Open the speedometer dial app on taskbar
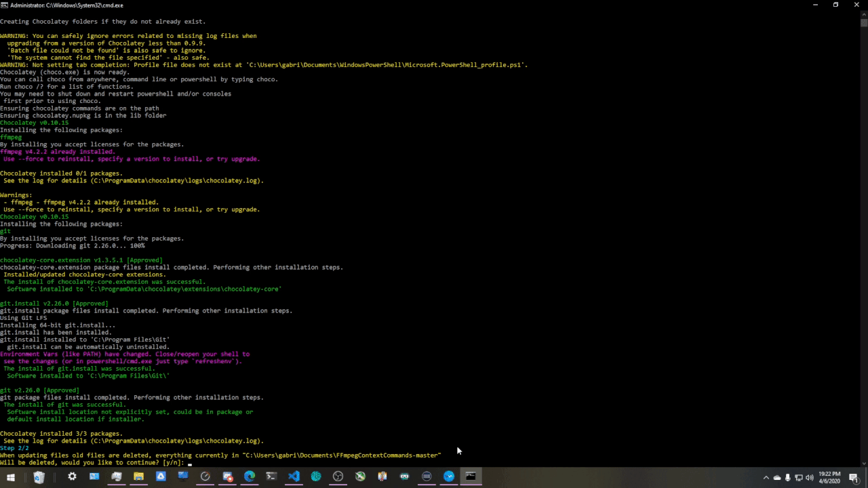This screenshot has height=488, width=868. coord(205,476)
